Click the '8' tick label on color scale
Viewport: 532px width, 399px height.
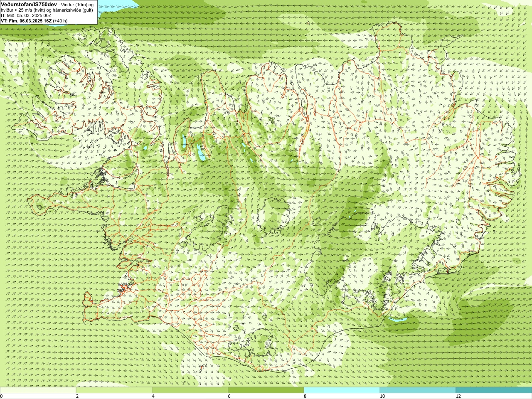[305, 396]
